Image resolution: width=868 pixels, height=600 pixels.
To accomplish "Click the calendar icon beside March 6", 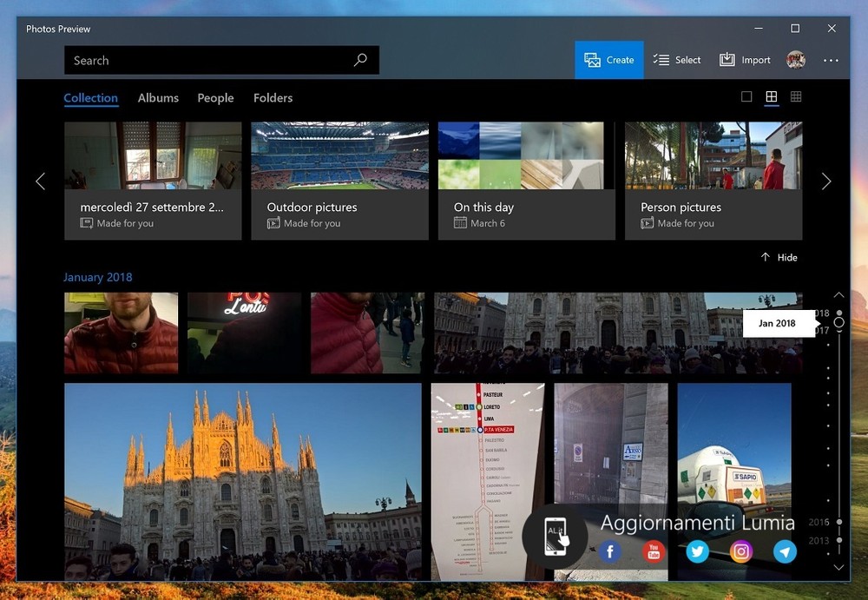I will (460, 223).
